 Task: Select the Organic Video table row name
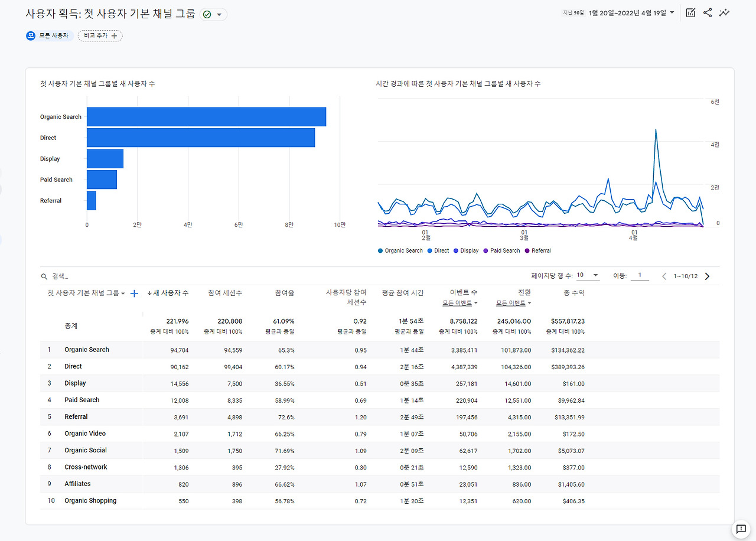(x=85, y=434)
